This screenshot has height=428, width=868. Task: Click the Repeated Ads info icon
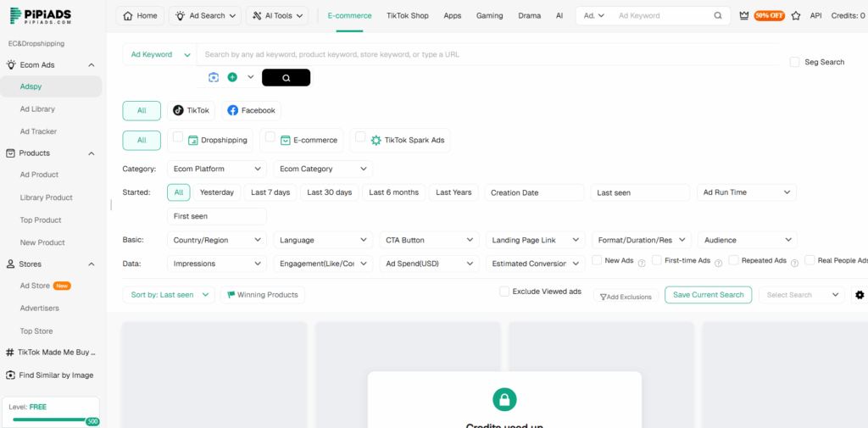click(794, 264)
